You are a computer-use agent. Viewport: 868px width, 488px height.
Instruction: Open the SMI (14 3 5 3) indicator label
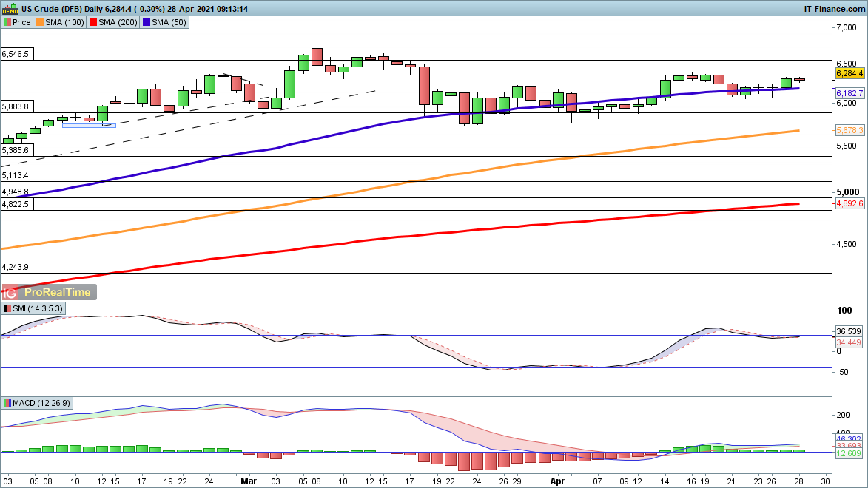click(38, 308)
